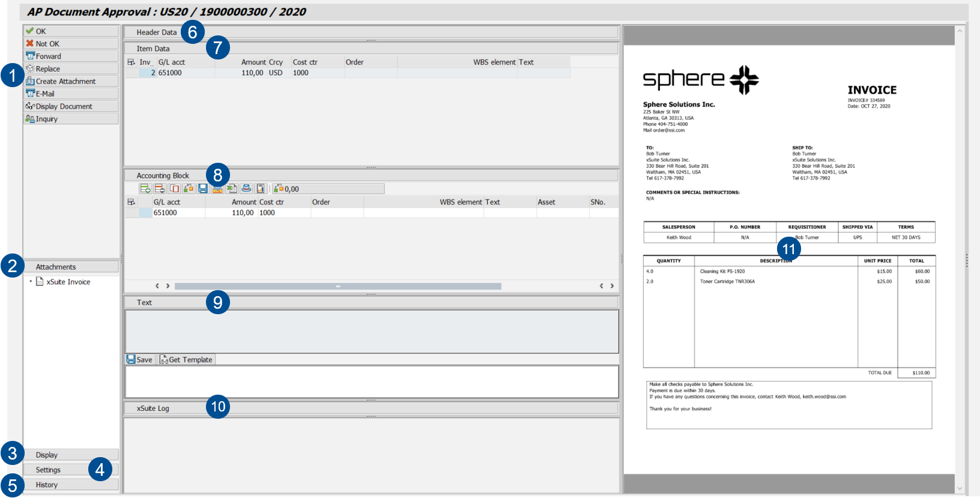Collapse the Item Data section
This screenshot has height=498, width=980.
371,49
